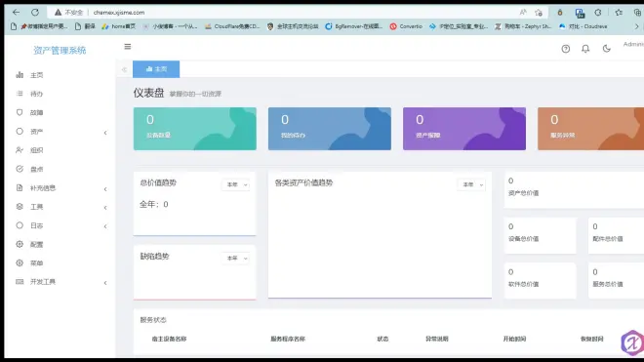Open 主页 in the sidebar menu

point(36,75)
